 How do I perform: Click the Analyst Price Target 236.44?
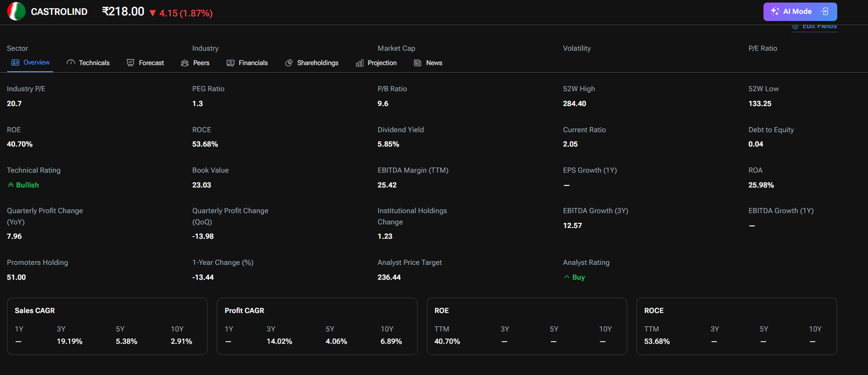(389, 277)
